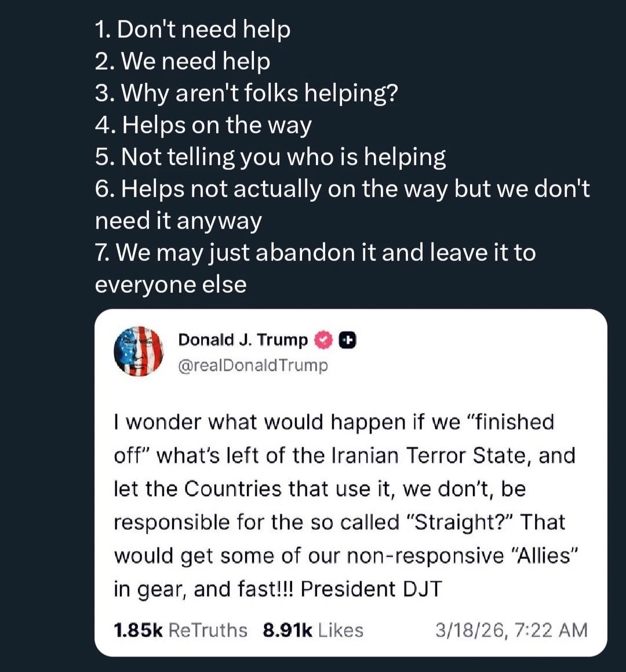Click the 3/18/26, 7:22 AM timestamp
626x672 pixels.
[x=511, y=630]
